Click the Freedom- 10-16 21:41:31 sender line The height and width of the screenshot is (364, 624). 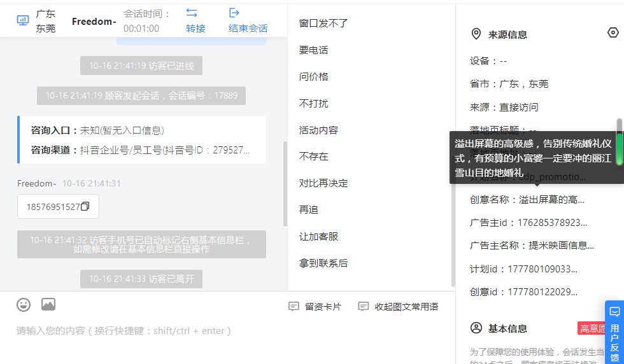(x=69, y=183)
